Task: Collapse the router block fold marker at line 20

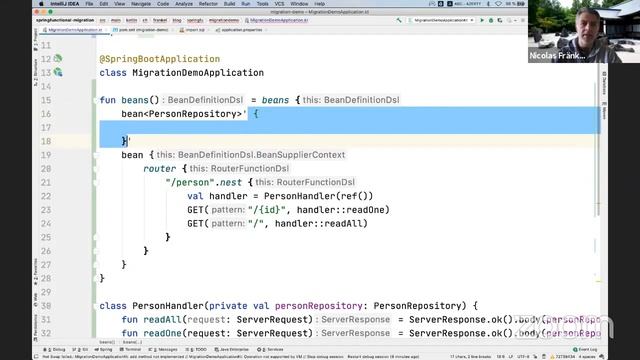Action: (x=96, y=169)
